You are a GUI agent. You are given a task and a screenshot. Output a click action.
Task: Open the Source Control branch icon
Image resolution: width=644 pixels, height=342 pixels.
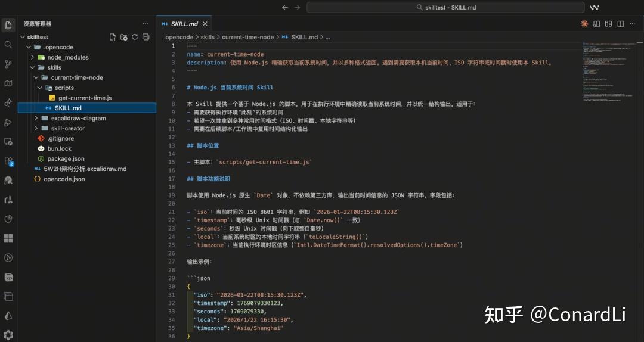tap(8, 64)
